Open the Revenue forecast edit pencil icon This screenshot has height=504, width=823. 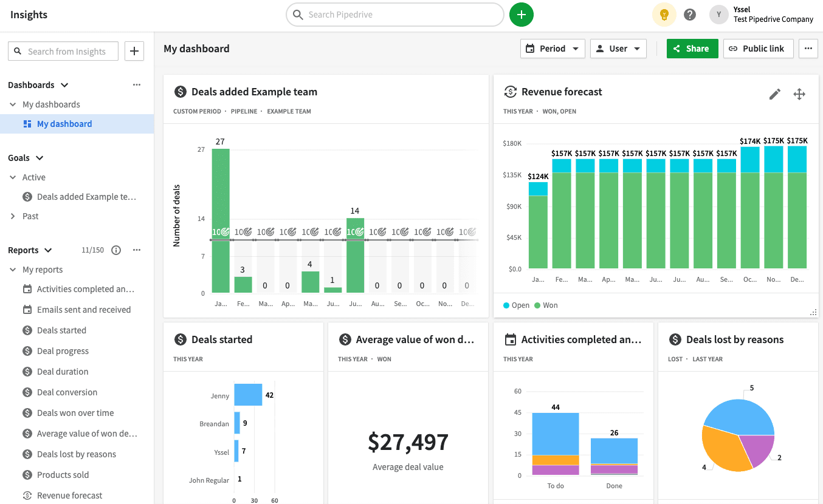tap(774, 94)
